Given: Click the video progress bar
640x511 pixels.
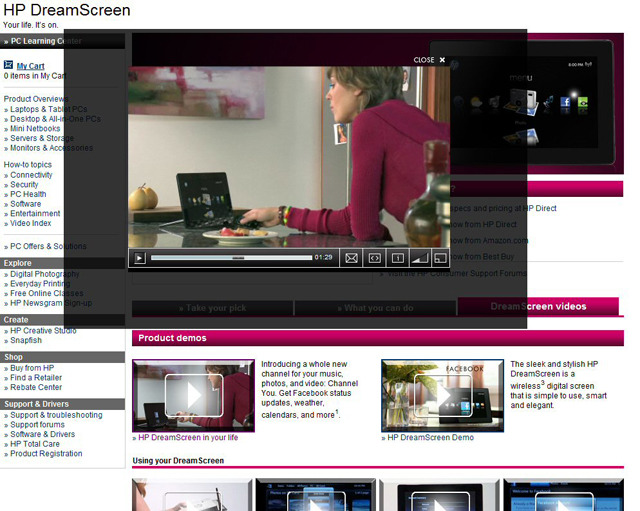Looking at the screenshot, I should [231, 258].
